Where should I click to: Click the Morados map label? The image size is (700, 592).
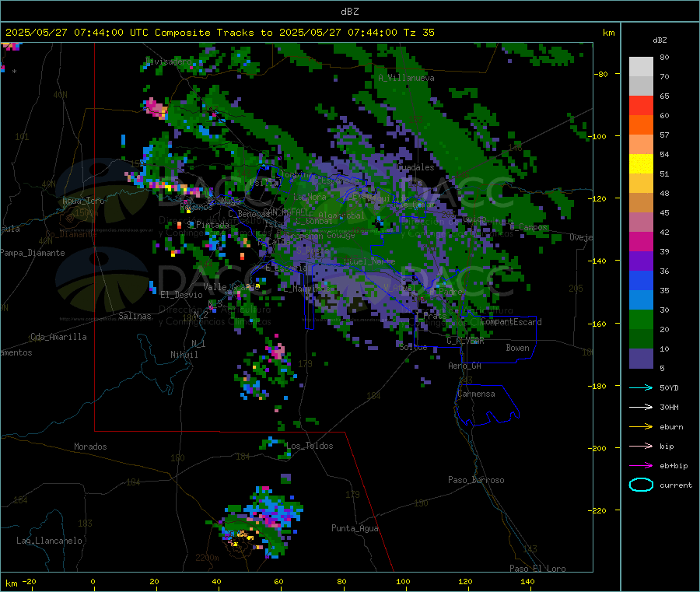click(x=90, y=447)
